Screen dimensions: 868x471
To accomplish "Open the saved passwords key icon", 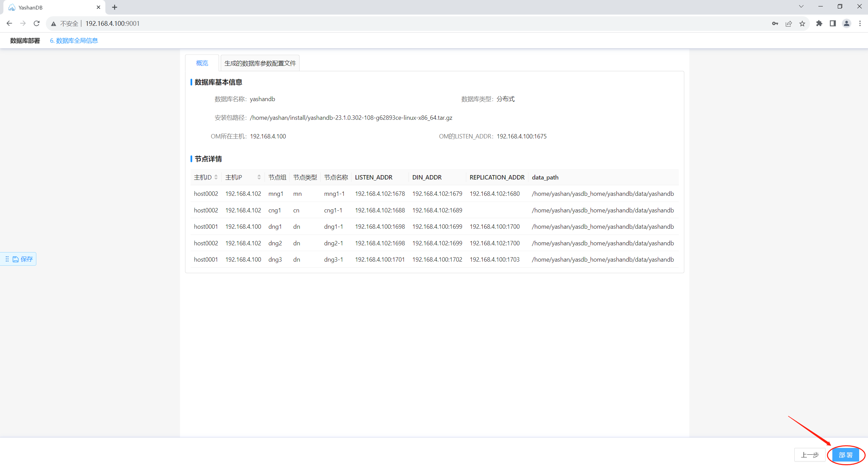I will tap(775, 23).
